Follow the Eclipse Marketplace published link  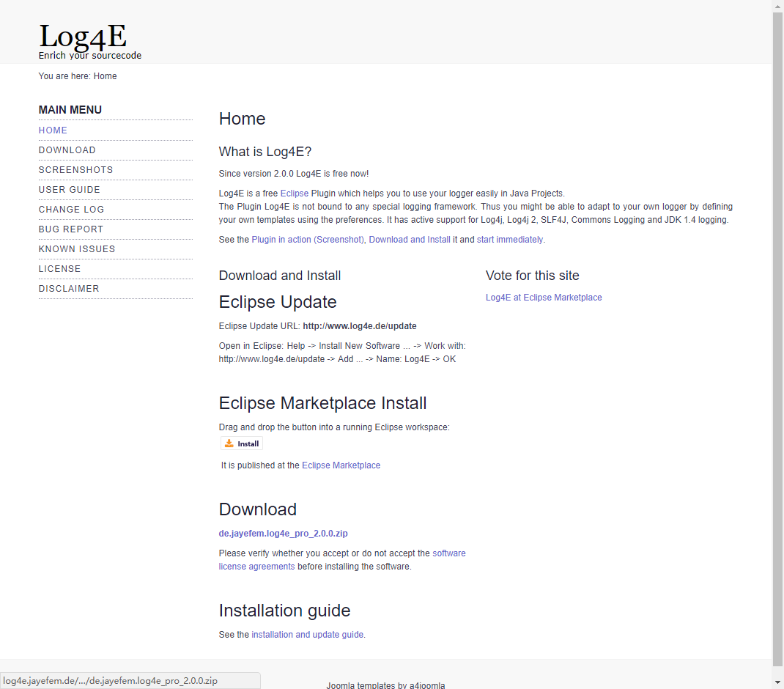coord(341,465)
